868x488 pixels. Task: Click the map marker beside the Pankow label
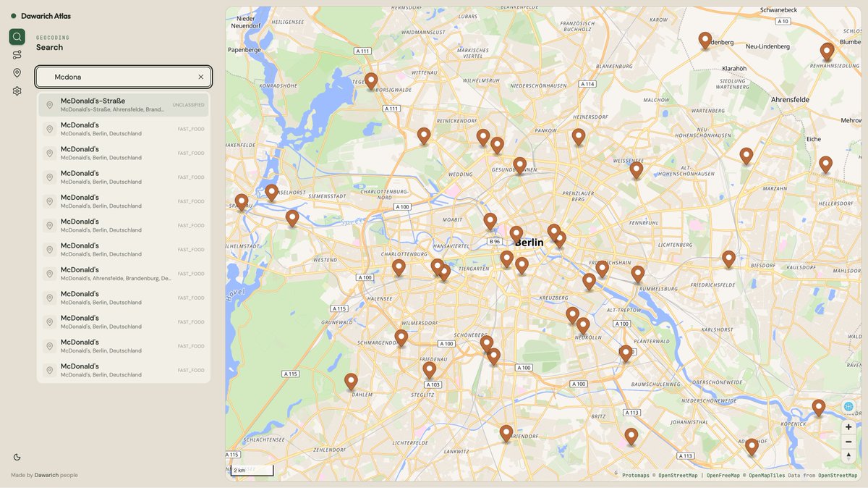pyautogui.click(x=579, y=136)
